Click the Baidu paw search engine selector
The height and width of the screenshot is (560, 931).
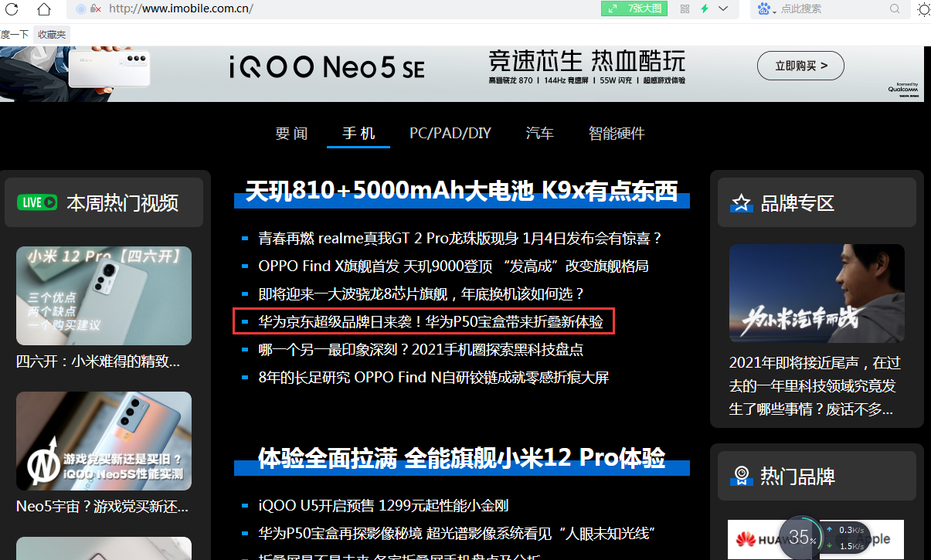tap(766, 8)
